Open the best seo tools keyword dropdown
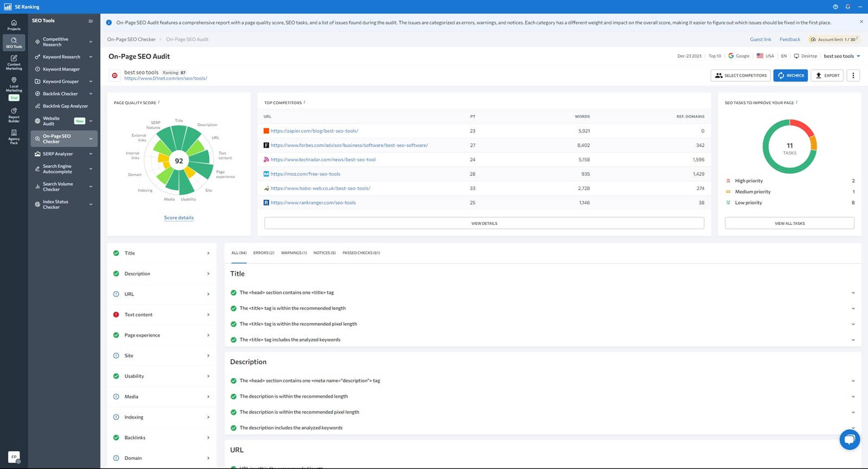The image size is (868, 469). 842,56
